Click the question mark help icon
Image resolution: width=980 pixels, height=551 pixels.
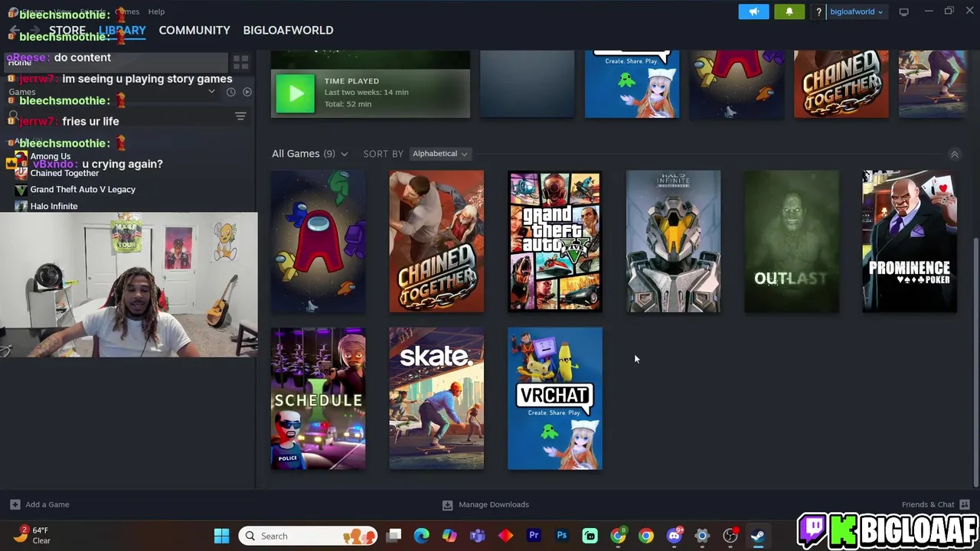(x=818, y=11)
